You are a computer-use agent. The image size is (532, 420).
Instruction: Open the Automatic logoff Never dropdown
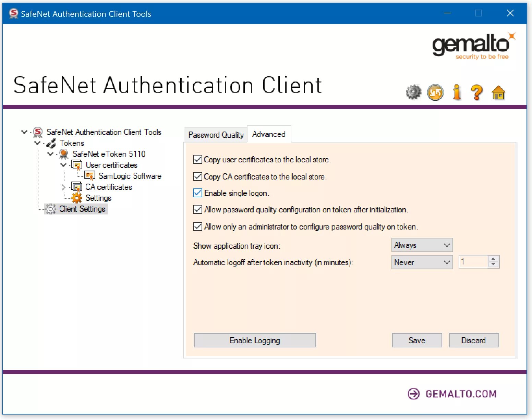(422, 262)
